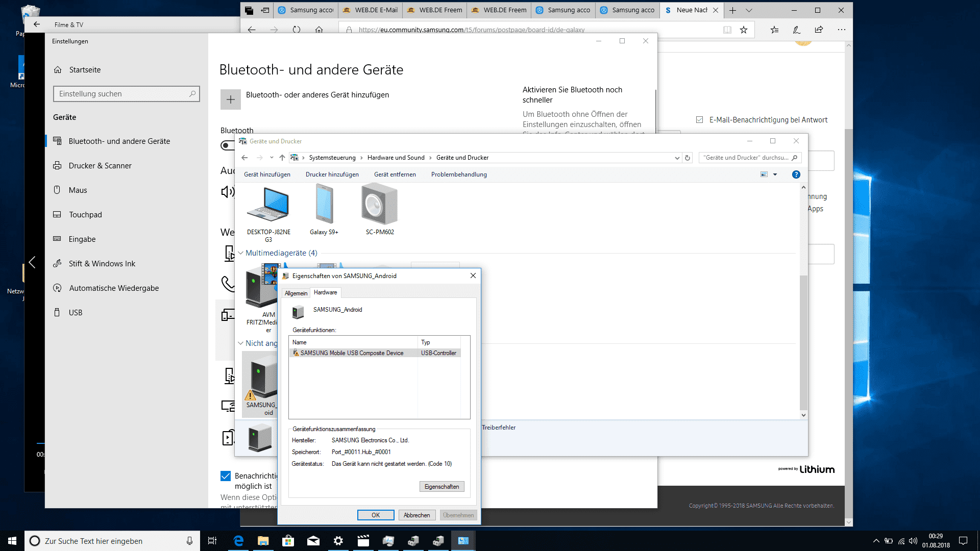Open Edge notes pen icon

tap(796, 30)
